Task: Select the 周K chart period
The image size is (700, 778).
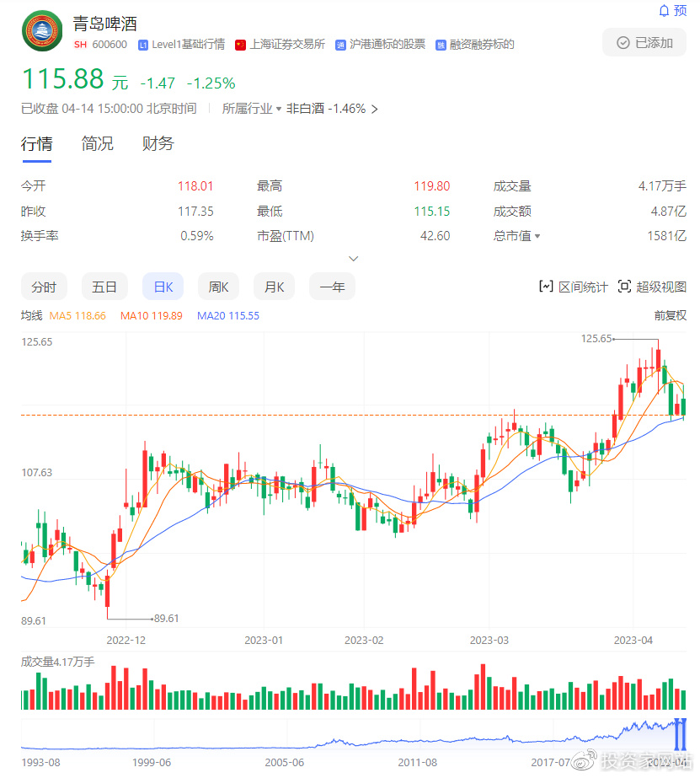Action: (219, 287)
